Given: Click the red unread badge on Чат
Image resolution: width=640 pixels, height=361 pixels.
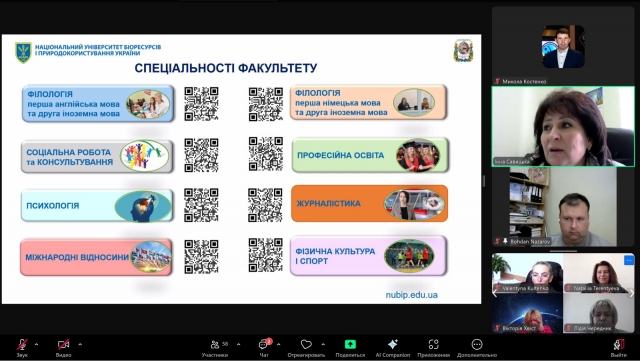Looking at the screenshot, I should [x=269, y=341].
